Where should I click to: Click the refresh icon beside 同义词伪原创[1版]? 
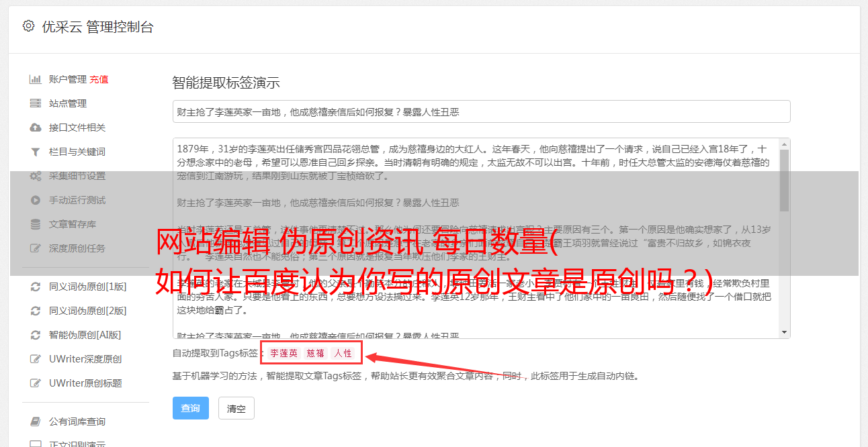tap(36, 287)
